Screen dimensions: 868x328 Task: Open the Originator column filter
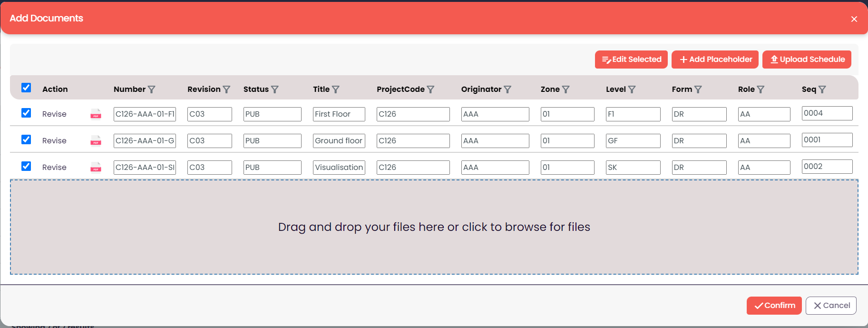click(x=507, y=89)
